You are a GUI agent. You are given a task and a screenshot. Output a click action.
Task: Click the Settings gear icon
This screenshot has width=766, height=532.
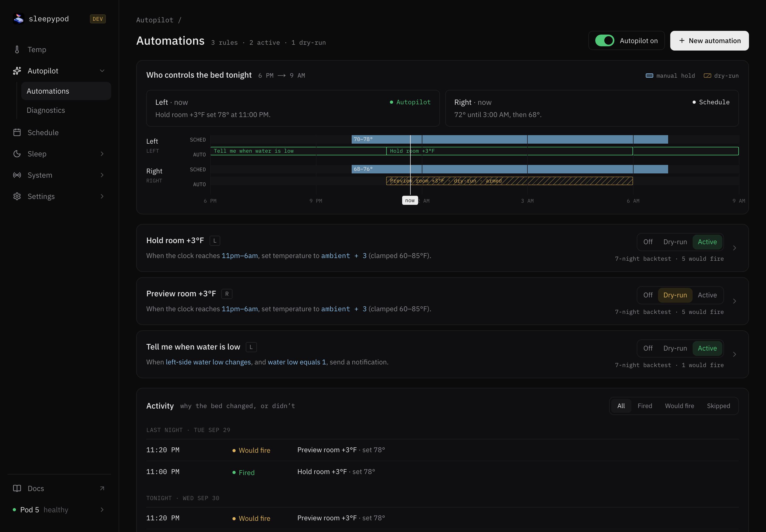tap(17, 196)
